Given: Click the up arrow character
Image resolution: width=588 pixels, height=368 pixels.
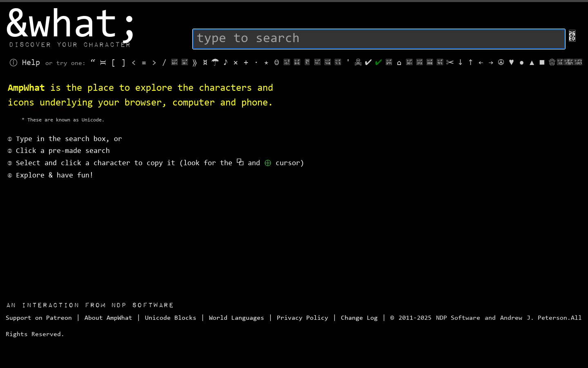Looking at the screenshot, I should tap(470, 62).
